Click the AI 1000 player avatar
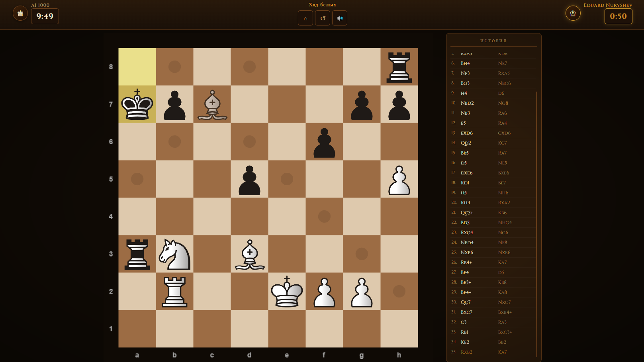Screen dimensions: 644x362 click(20, 13)
